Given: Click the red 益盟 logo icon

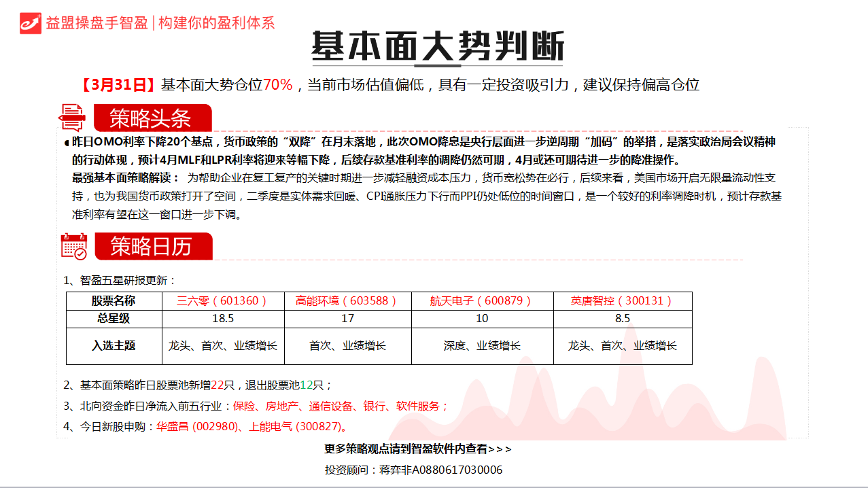Looking at the screenshot, I should 31,22.
